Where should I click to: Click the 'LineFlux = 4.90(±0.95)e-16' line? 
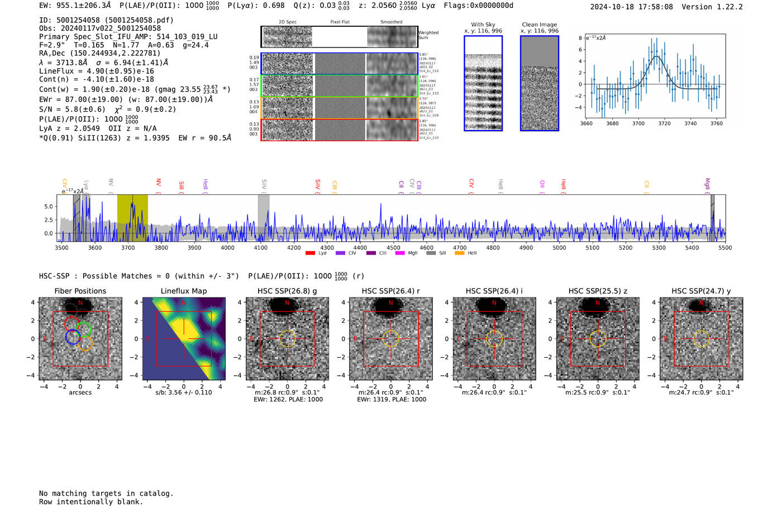coord(97,71)
